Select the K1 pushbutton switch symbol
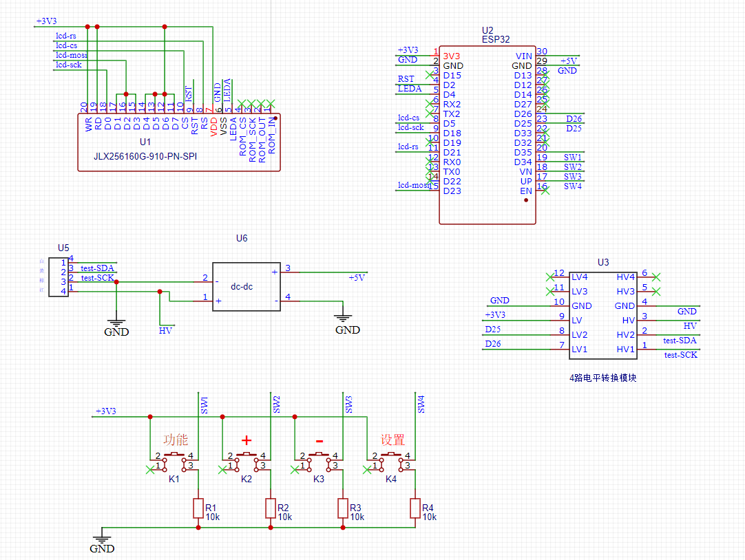 174,462
